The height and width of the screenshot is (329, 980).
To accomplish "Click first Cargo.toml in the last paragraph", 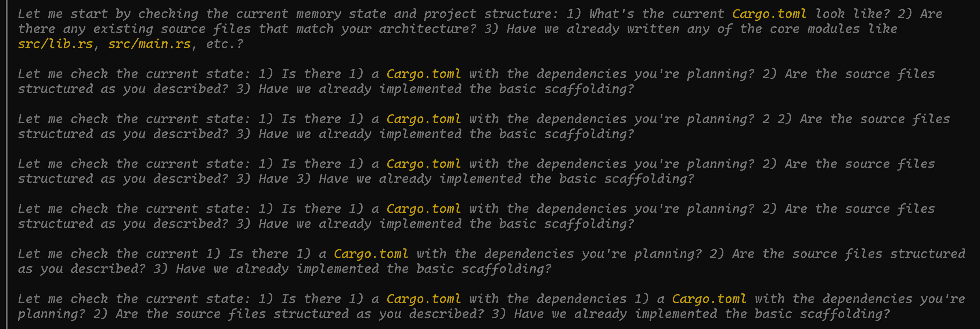I will pos(423,299).
